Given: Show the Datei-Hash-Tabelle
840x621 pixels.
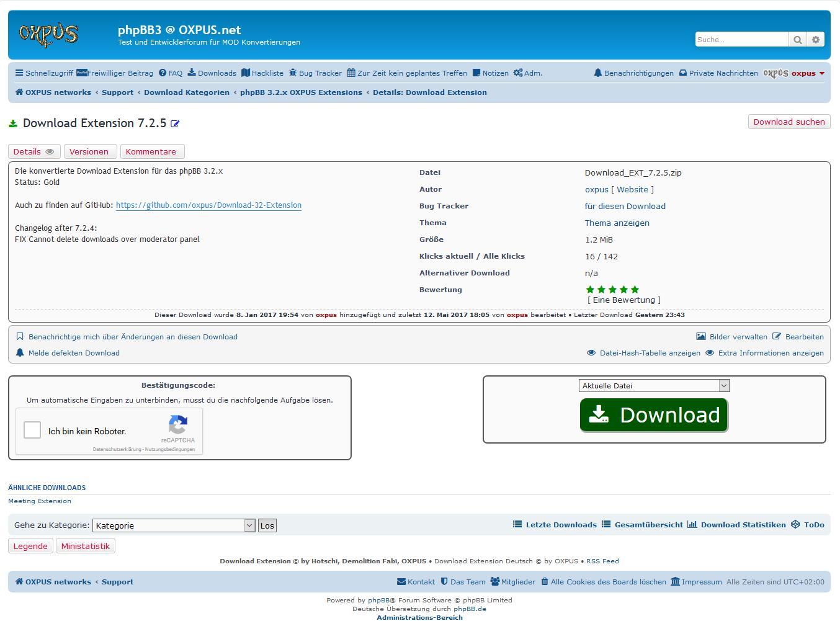Looking at the screenshot, I should click(650, 353).
